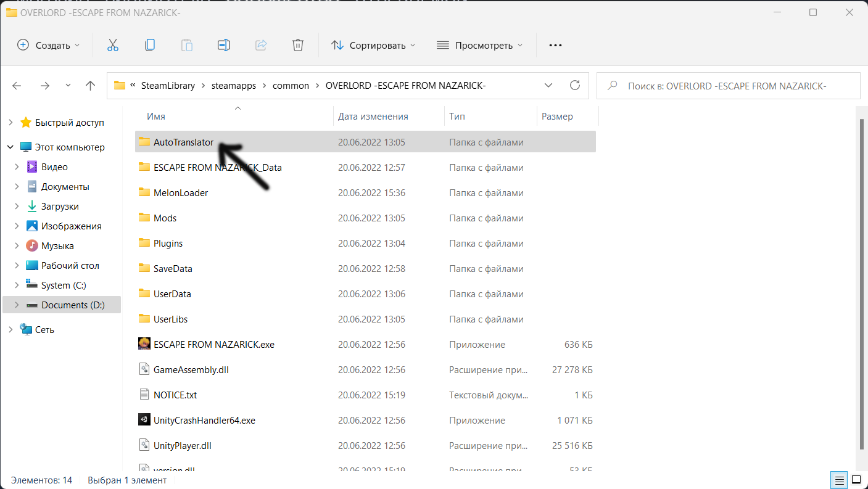Collapse Этот компьютер tree node

pos(10,147)
